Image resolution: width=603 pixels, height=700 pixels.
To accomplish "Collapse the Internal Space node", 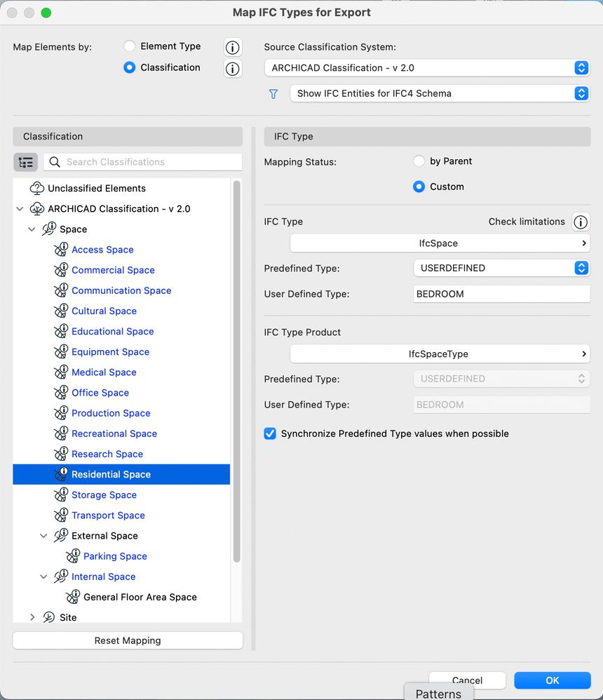I will tap(43, 577).
